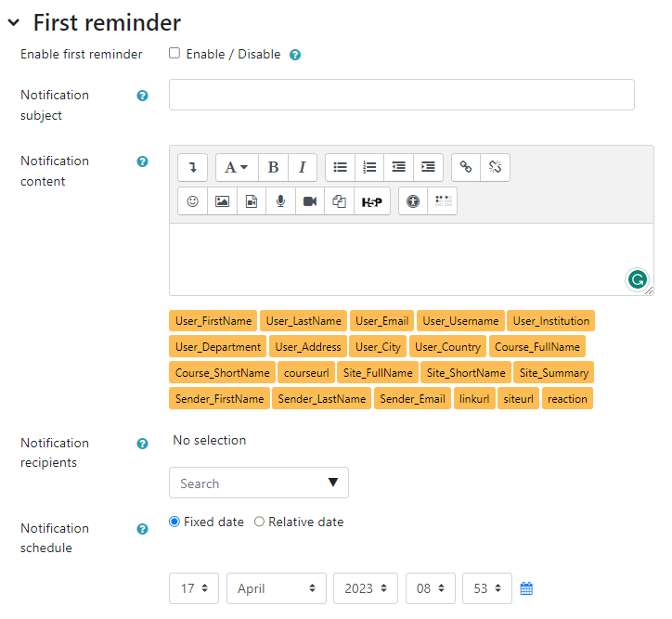This screenshot has height=619, width=672.
Task: Insert an image into notification content
Action: point(222,200)
